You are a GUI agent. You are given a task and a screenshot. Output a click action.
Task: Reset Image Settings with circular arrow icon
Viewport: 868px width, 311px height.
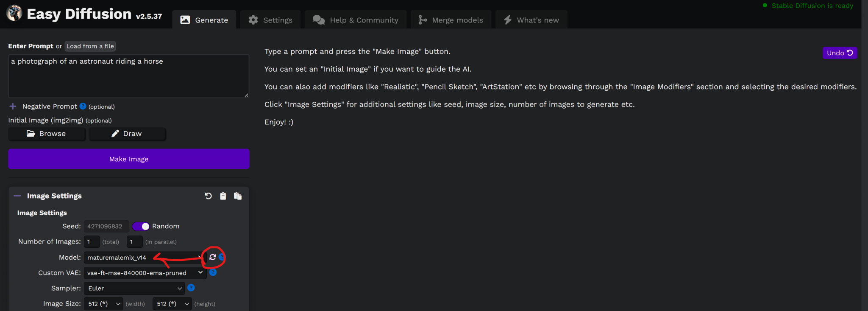pos(208,196)
